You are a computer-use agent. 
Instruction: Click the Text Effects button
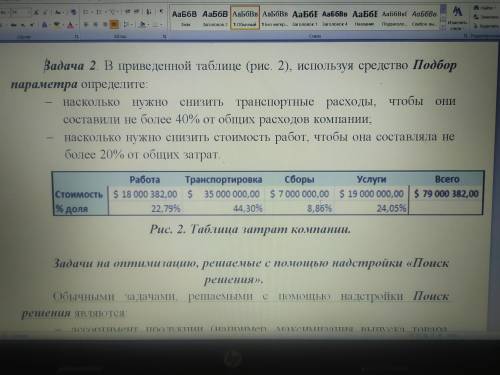[44, 24]
